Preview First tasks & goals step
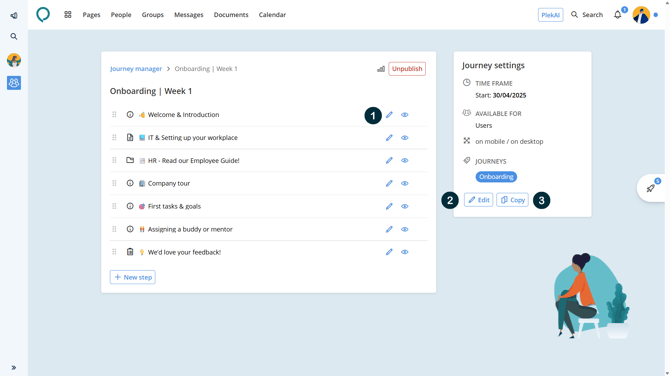 [x=405, y=206]
